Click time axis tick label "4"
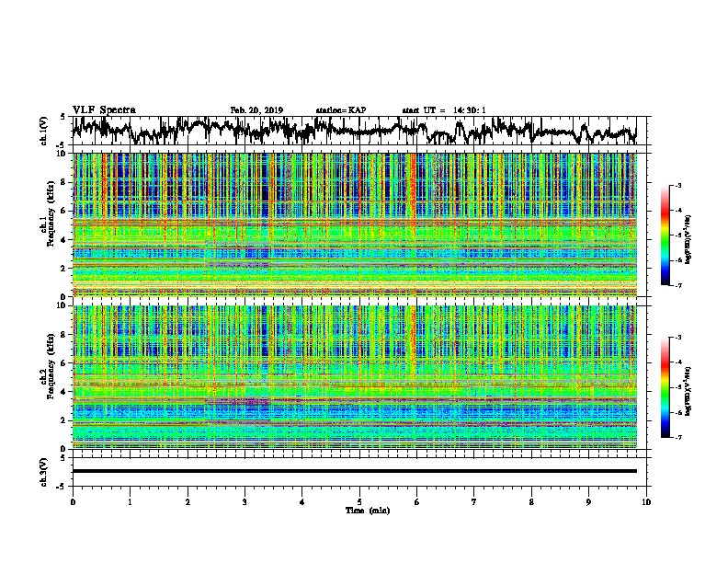The height and width of the screenshot is (563, 728). click(x=302, y=502)
